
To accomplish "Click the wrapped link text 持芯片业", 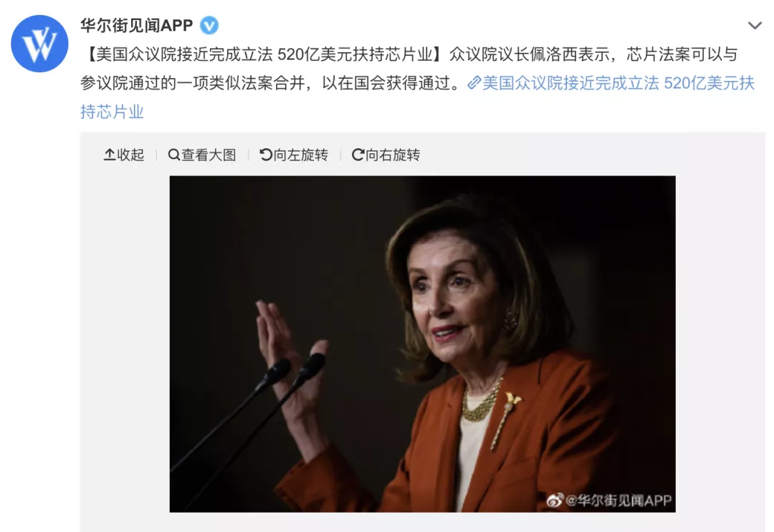I will click(112, 112).
